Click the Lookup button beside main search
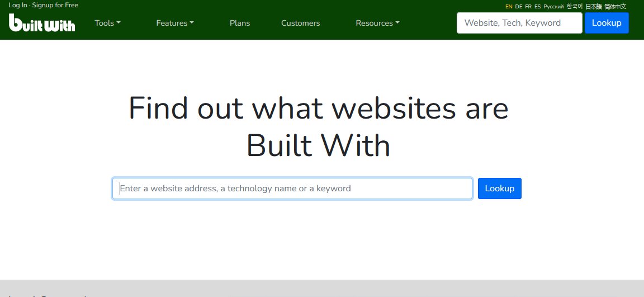The height and width of the screenshot is (297, 644). 500,188
